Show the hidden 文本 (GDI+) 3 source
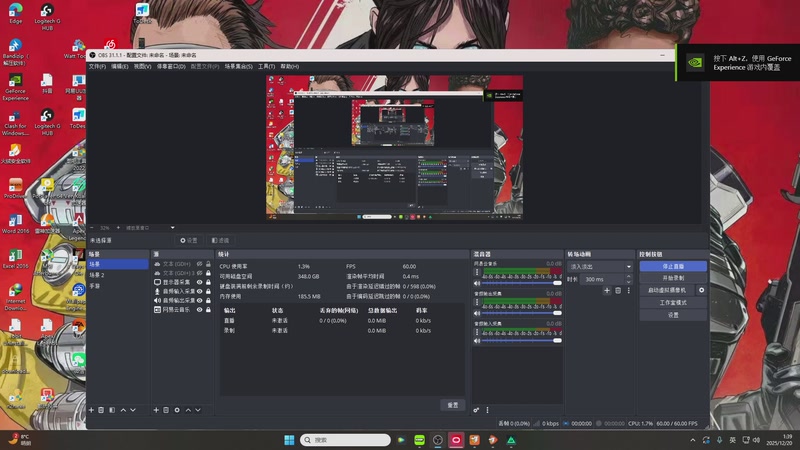 (199, 273)
